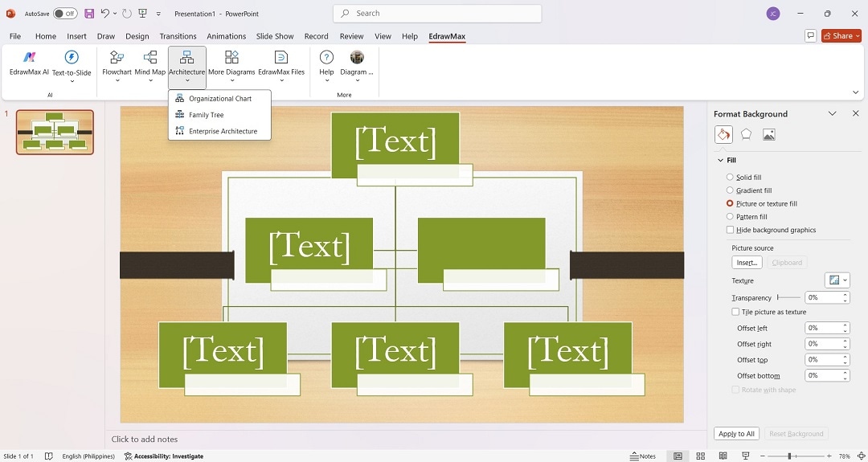Click the Offset right value field
The width and height of the screenshot is (868, 462).
[824, 344]
